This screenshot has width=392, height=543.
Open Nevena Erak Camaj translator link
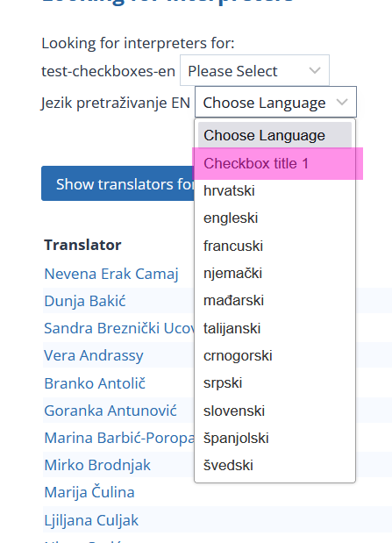click(111, 274)
